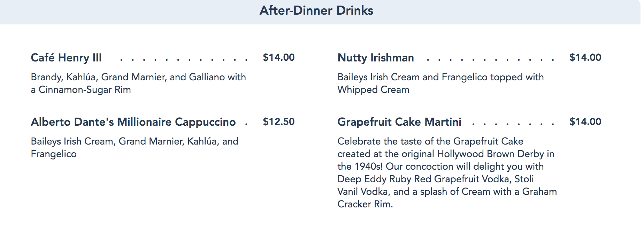The image size is (644, 243).
Task: Click the 'Deep Eddy Ruby Red Grapefruit Vodka' line
Action: [x=436, y=179]
